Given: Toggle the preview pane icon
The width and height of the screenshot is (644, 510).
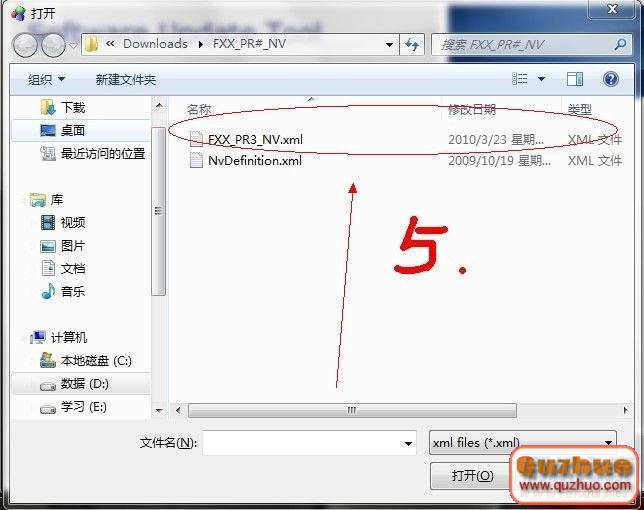Looking at the screenshot, I should [x=575, y=79].
